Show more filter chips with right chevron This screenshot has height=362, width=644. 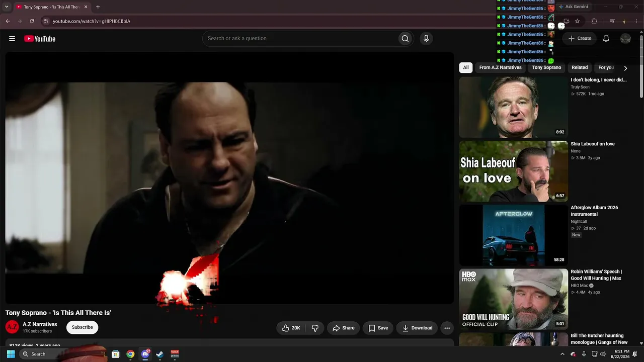pyautogui.click(x=625, y=68)
